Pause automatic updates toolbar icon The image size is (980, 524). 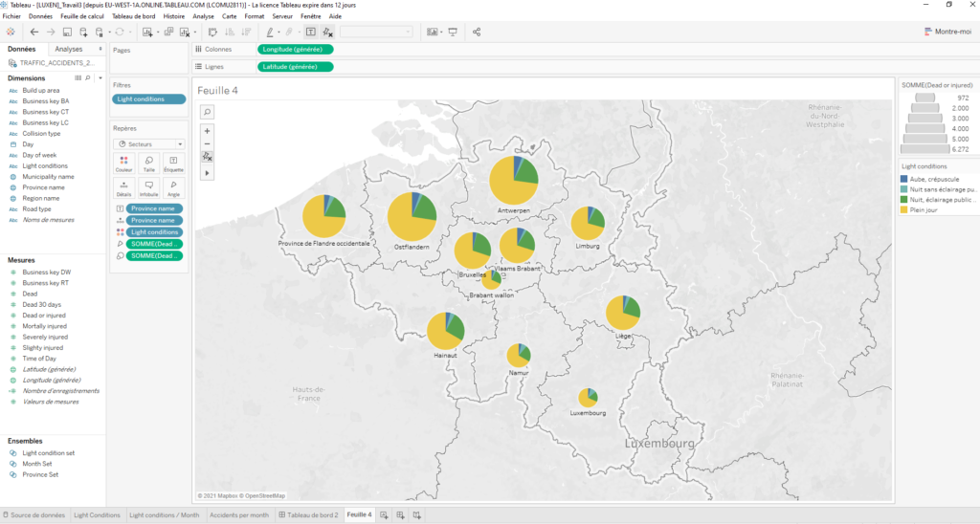100,32
